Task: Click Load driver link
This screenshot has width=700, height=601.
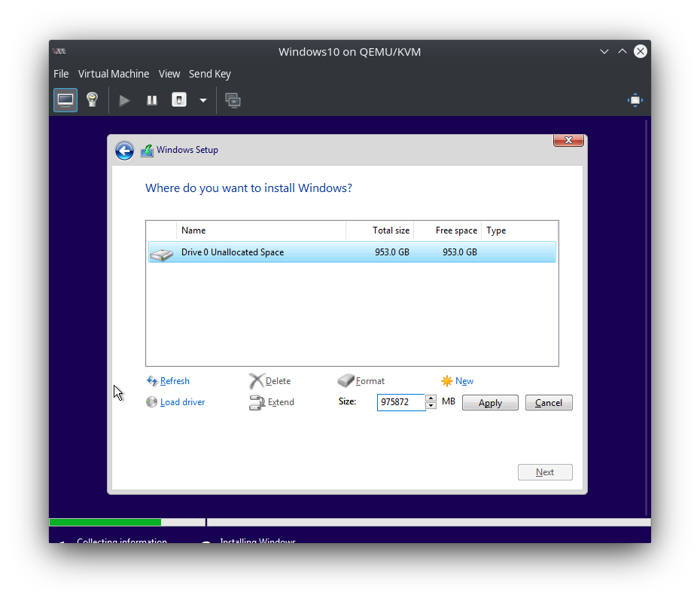Action: tap(175, 402)
